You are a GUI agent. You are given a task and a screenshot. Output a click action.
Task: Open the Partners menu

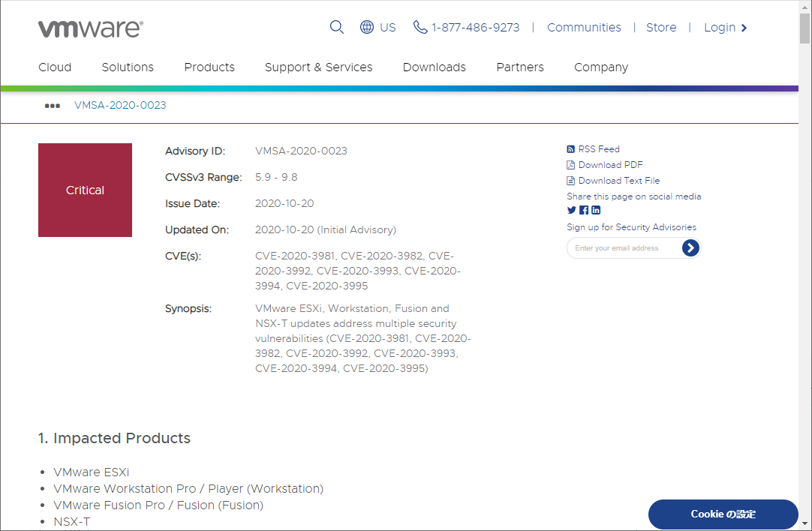[x=520, y=67]
